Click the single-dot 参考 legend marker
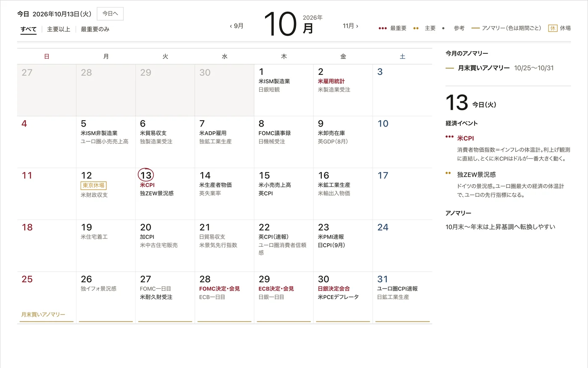Image resolution: width=588 pixels, height=368 pixels. click(x=443, y=28)
